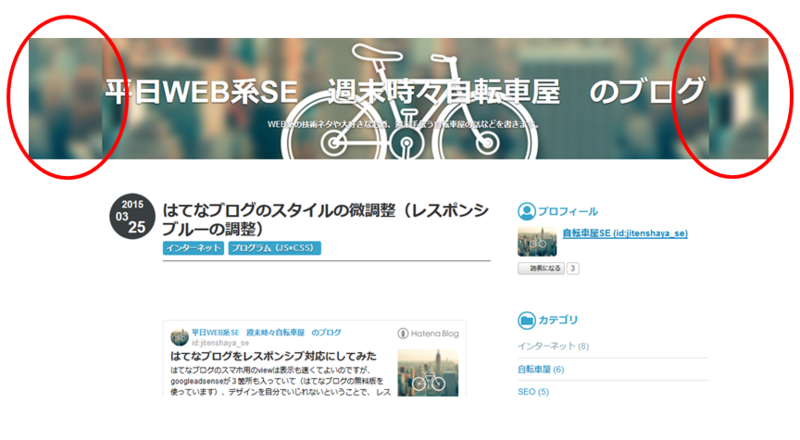Image resolution: width=800 pixels, height=440 pixels.
Task: Click the bicycle logo in the header banner
Action: (409, 102)
